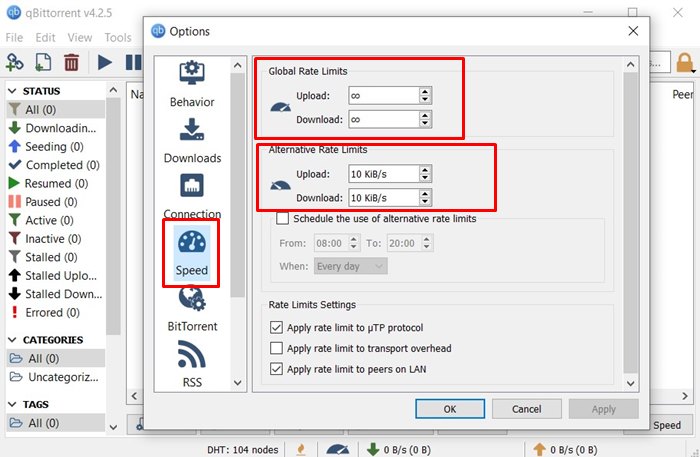
Task: Collapse the CATEGORIES section
Action: coord(12,340)
